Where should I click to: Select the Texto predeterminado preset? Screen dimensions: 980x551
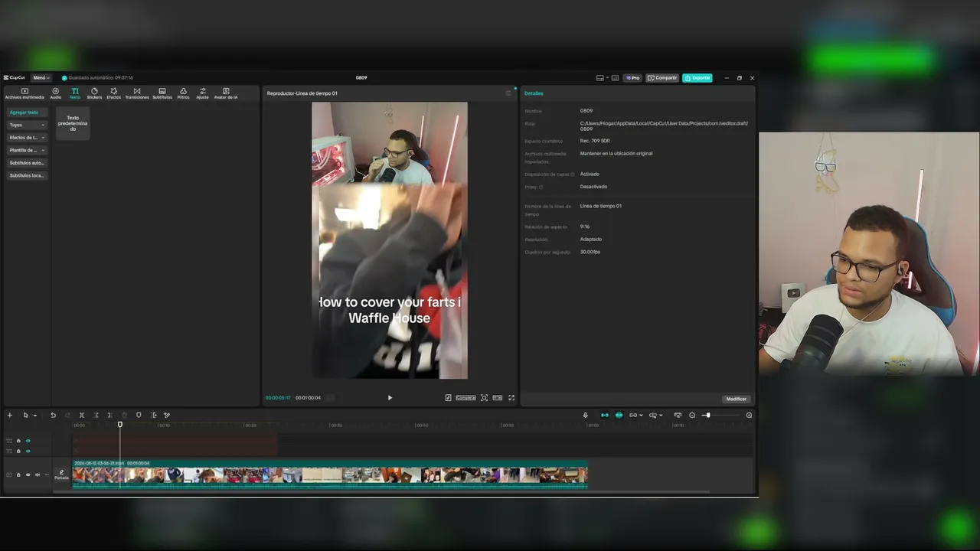pyautogui.click(x=73, y=123)
